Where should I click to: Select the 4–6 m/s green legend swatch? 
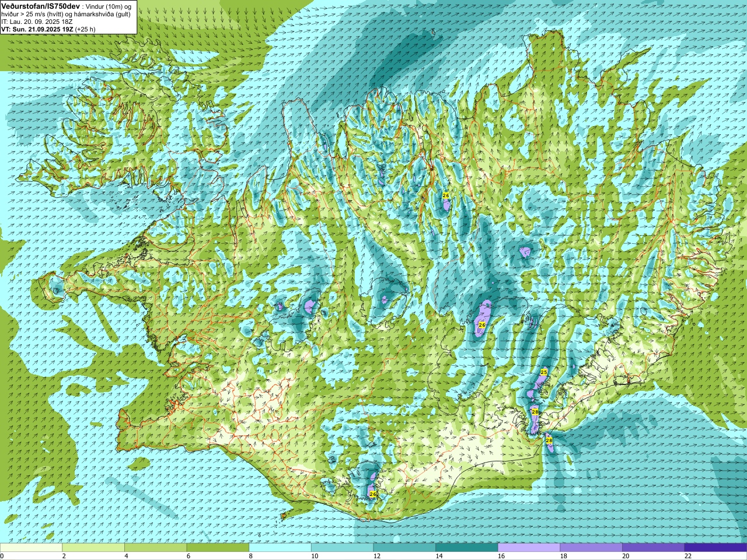click(x=155, y=547)
